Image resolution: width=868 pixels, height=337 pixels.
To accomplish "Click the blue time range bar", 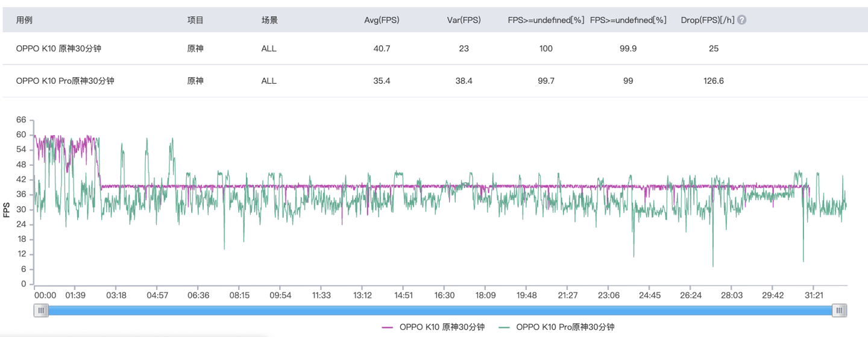I will point(440,310).
